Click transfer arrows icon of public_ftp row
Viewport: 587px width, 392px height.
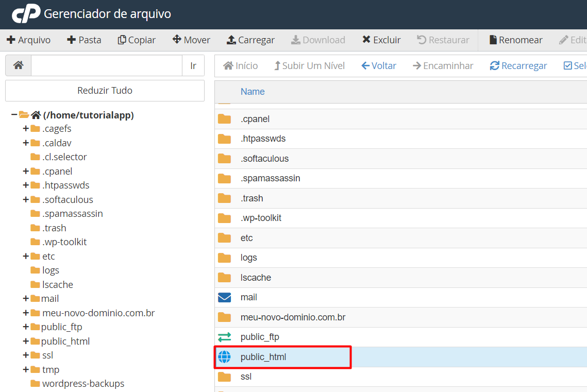[x=224, y=337]
